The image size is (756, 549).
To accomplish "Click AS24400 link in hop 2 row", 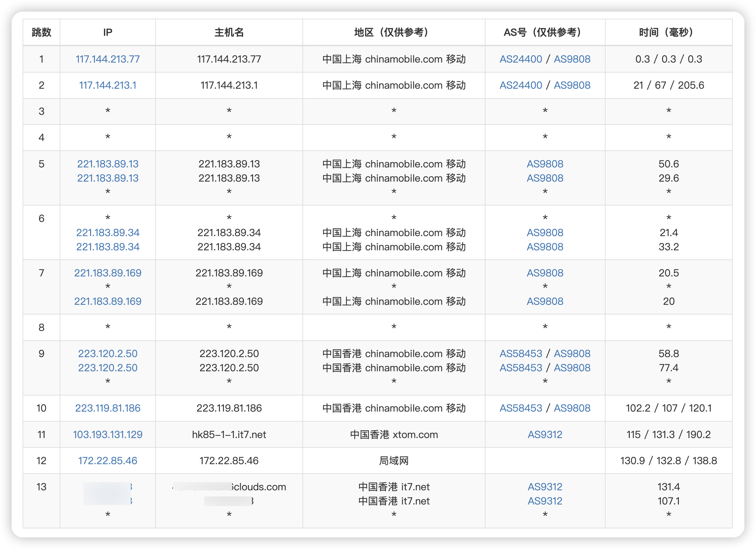I will click(x=521, y=85).
